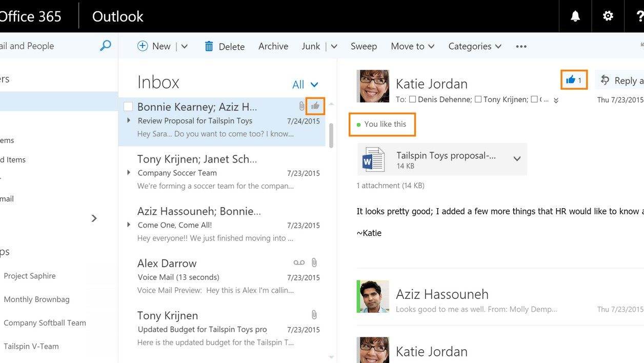
Task: Click the Reply all arrows icon
Action: [606, 80]
